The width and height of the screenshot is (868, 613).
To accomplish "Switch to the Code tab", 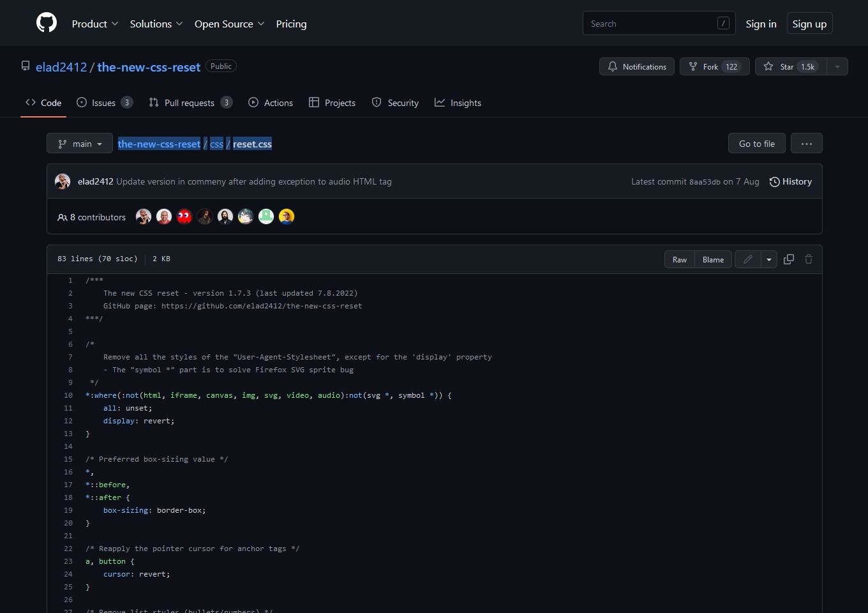I will pos(43,103).
